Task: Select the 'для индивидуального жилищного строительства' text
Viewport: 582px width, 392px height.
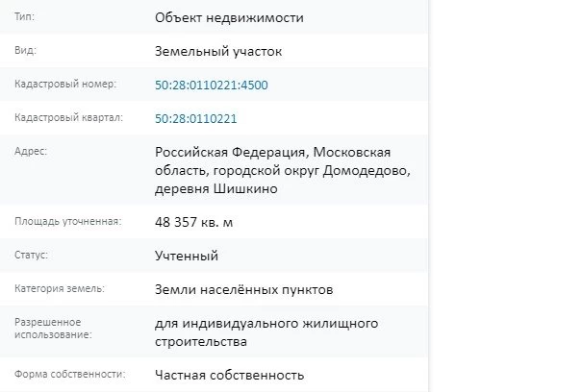Action: pos(266,331)
